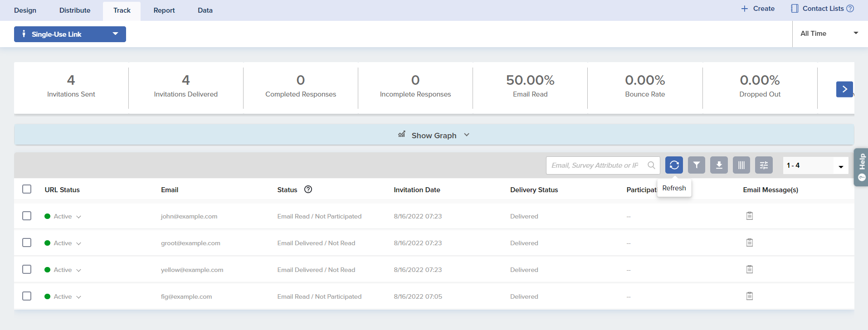
Task: Check the select-all header checkbox
Action: (27, 189)
